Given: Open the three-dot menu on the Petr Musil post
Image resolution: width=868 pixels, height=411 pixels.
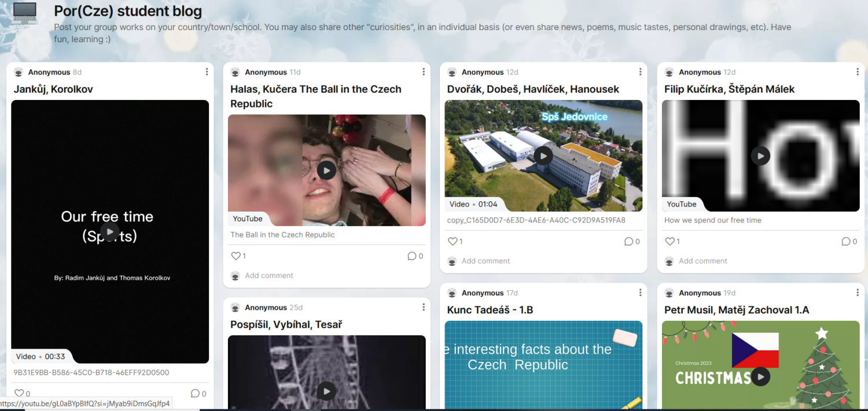Looking at the screenshot, I should click(858, 292).
